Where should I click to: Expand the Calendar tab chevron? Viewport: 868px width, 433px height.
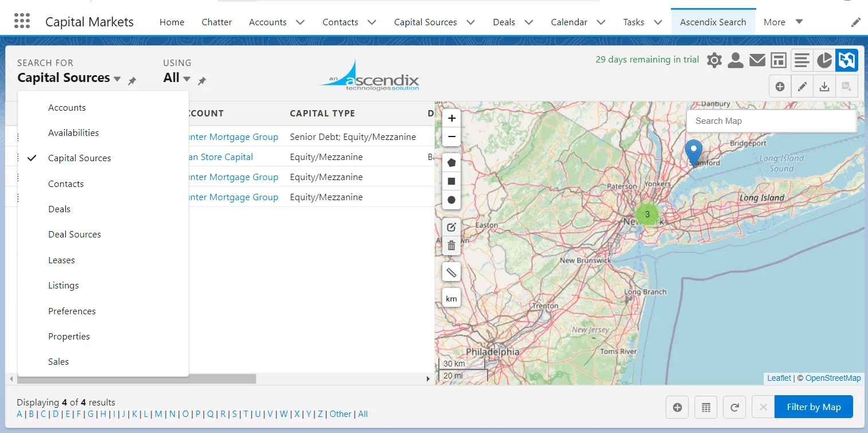coord(601,22)
